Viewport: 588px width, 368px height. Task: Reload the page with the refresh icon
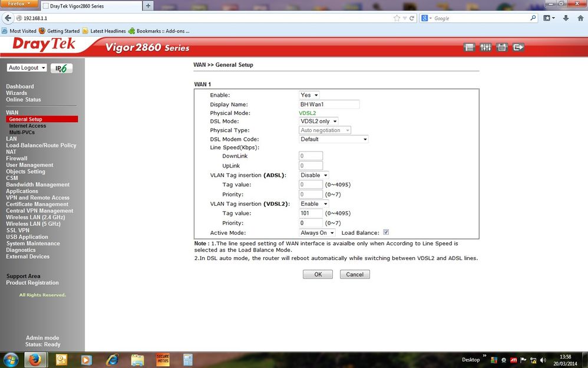pyautogui.click(x=412, y=18)
